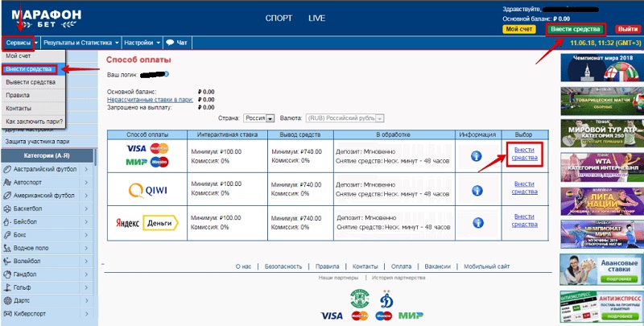Expand the Гольф category arrow
This screenshot has height=326, width=644.
pos(88,287)
